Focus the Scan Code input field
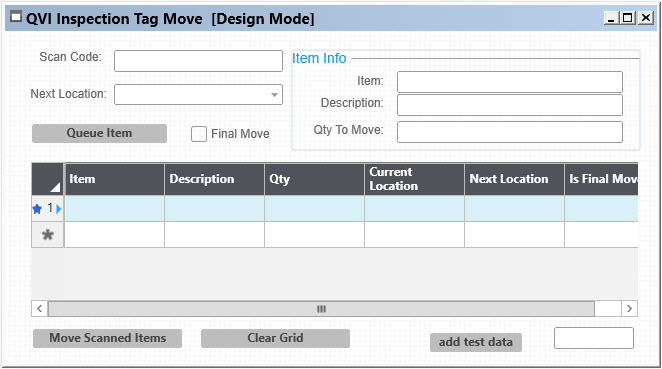 (x=198, y=61)
